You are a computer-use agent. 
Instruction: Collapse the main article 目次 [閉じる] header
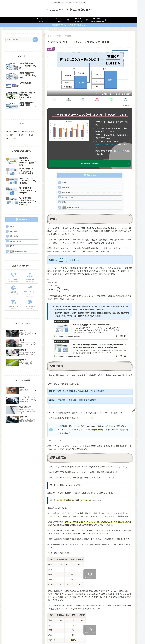coord(90,175)
